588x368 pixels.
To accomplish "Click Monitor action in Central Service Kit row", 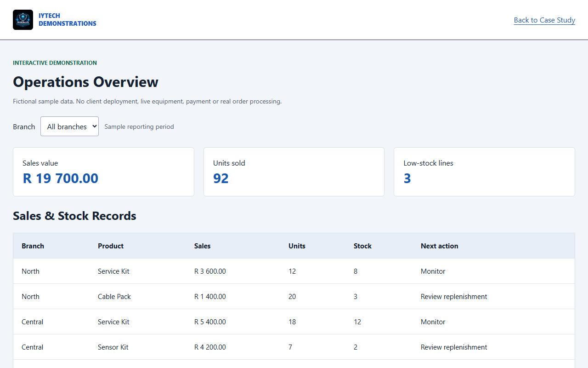I will (x=433, y=322).
